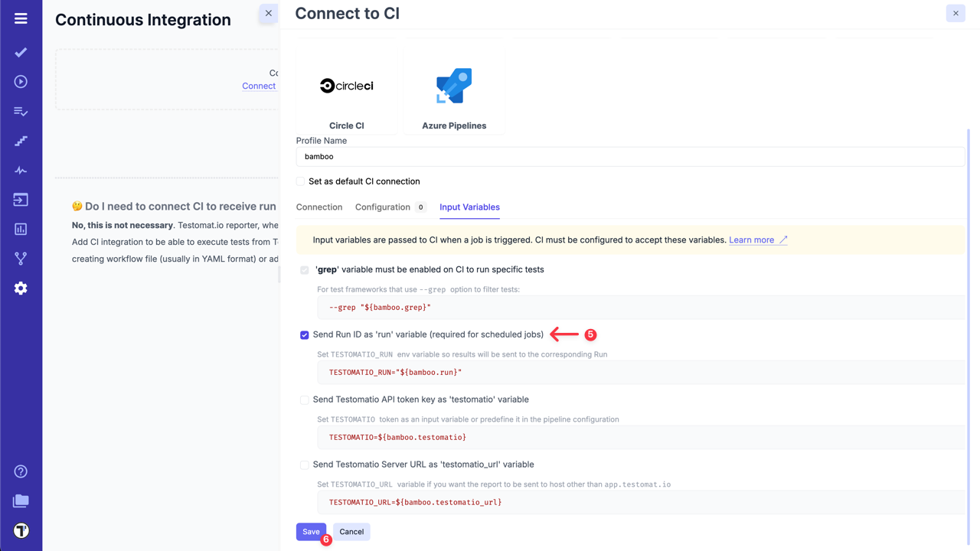Enable Send Testomatio API token checkbox
Viewport: 980px width, 551px height.
pyautogui.click(x=305, y=400)
